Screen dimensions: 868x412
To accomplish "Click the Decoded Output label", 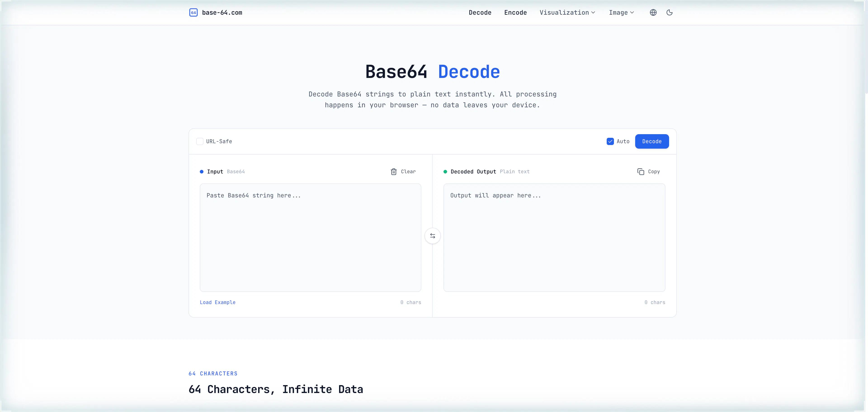I will click(x=473, y=172).
